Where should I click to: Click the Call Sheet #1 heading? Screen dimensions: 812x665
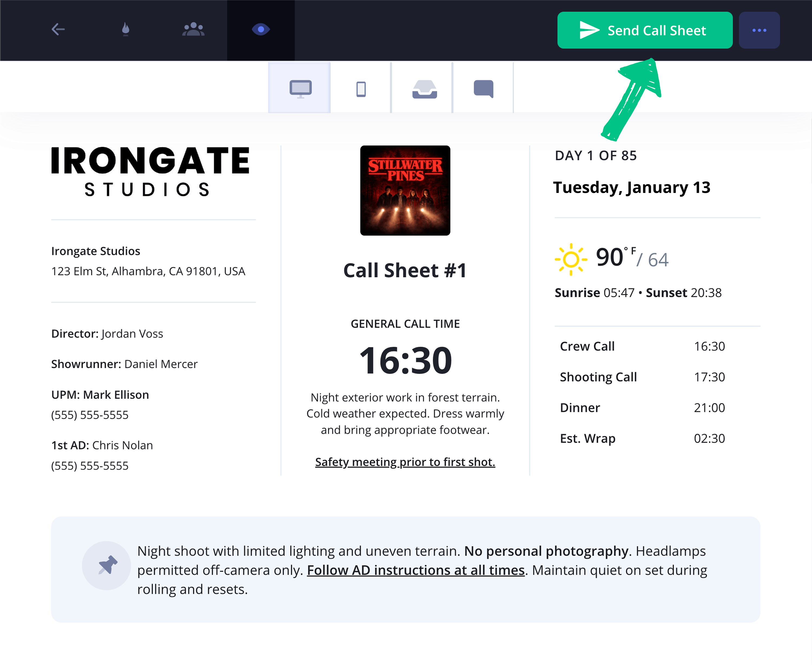tap(405, 270)
